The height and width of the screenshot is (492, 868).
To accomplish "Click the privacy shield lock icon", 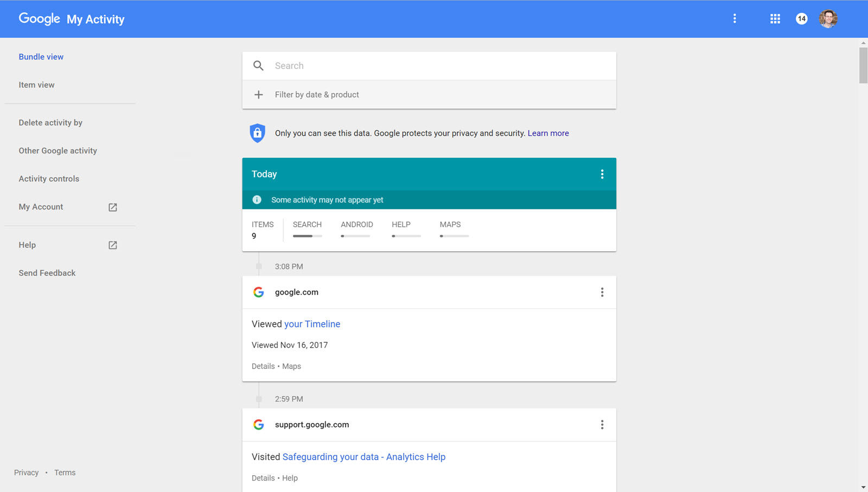I will point(258,133).
